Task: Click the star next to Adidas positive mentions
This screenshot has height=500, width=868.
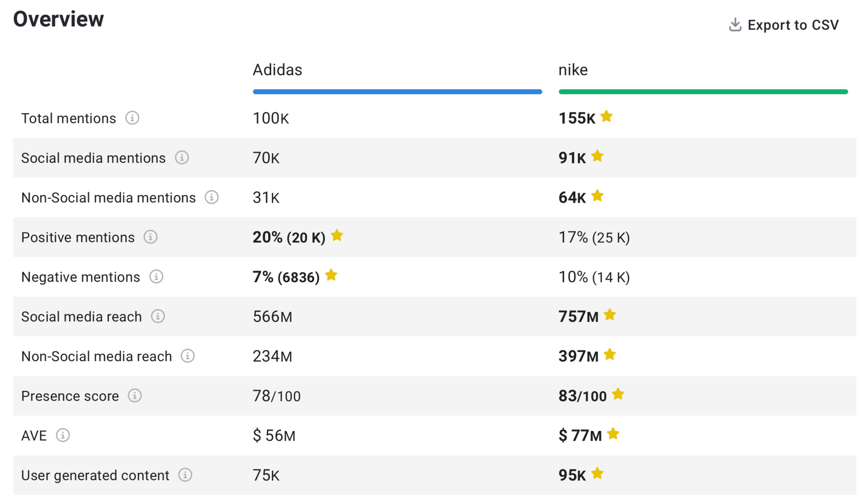Action: click(x=337, y=236)
